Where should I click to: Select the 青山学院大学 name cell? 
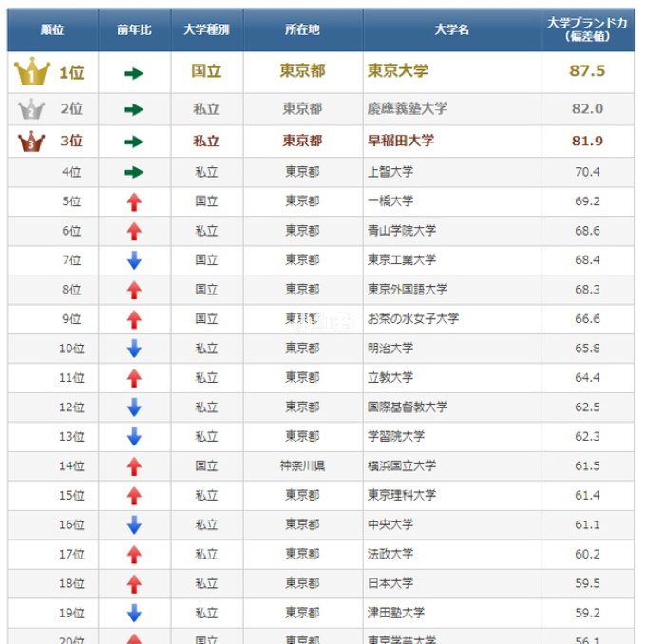[452, 231]
